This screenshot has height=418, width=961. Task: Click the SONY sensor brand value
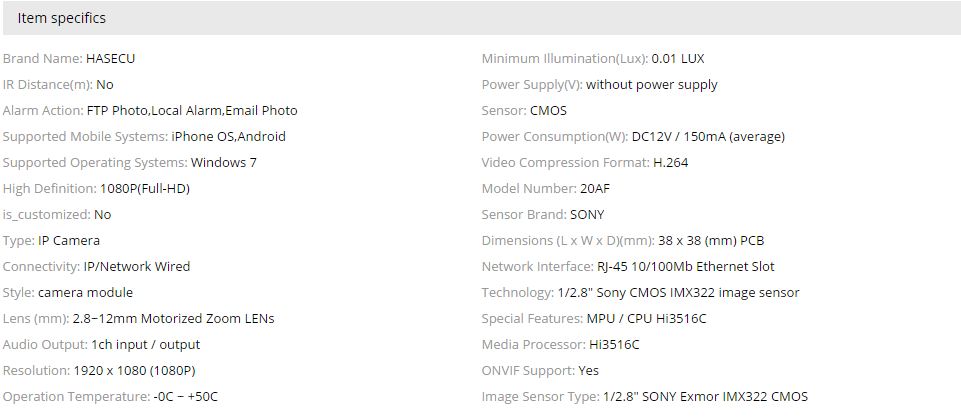(587, 215)
